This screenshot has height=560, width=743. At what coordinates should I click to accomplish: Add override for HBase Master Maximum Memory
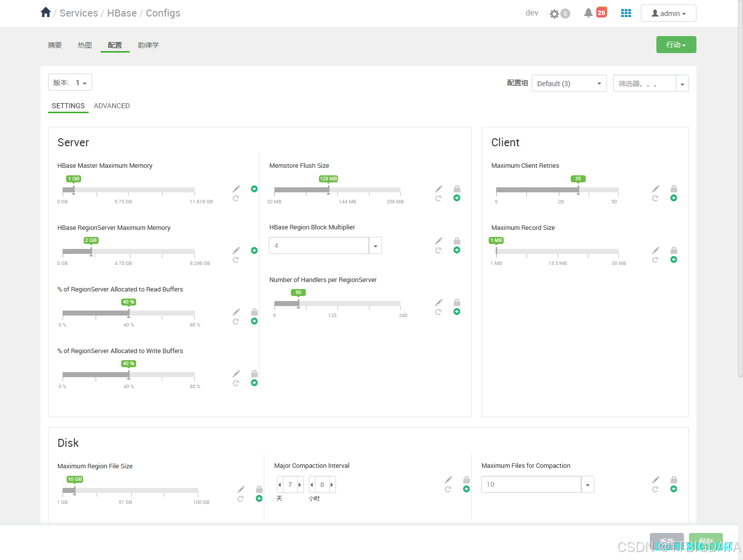[254, 189]
